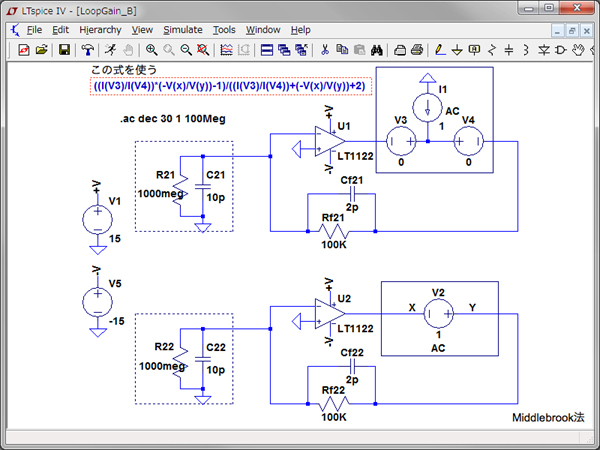Zoom out with the minus magnifier icon
Viewport: 600px width, 450px height.
click(186, 49)
